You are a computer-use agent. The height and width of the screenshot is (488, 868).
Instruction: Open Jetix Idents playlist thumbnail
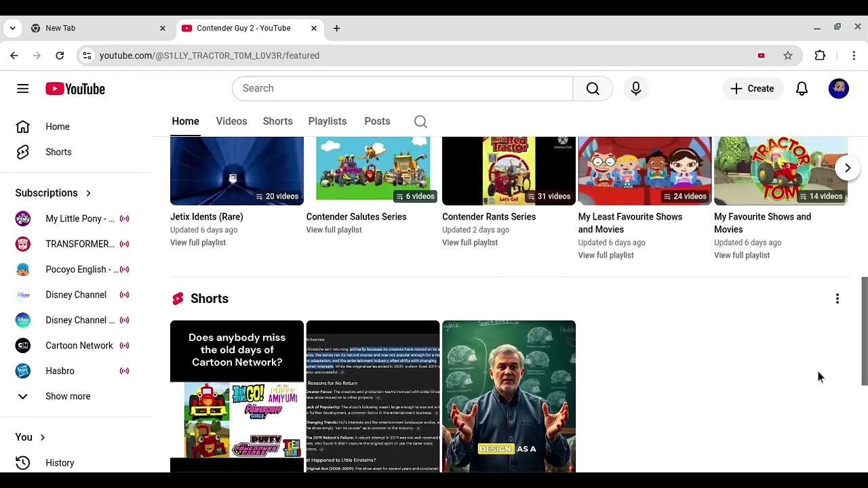(237, 171)
